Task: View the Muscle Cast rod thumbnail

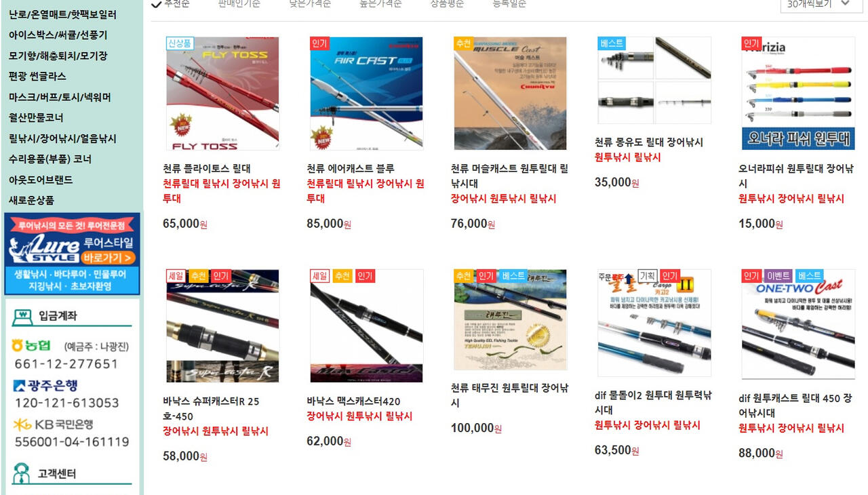Action: tap(510, 94)
